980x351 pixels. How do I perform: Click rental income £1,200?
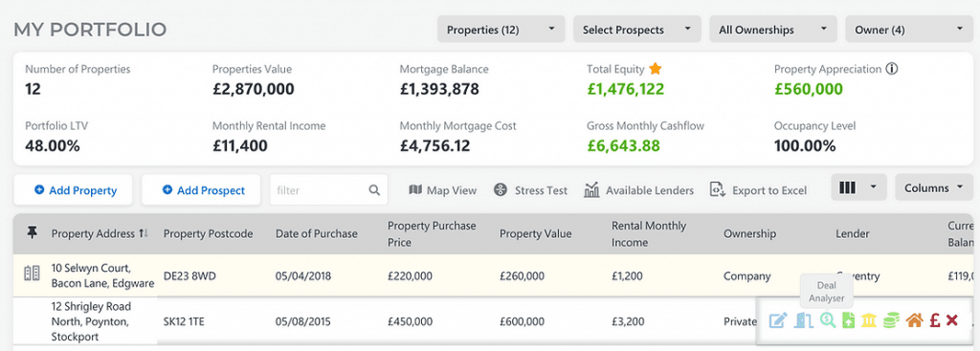click(627, 275)
